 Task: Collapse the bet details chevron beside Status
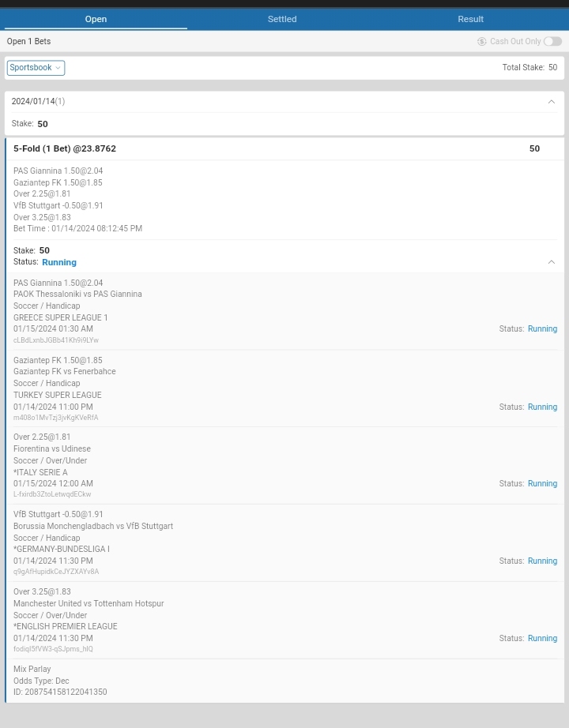pyautogui.click(x=551, y=262)
